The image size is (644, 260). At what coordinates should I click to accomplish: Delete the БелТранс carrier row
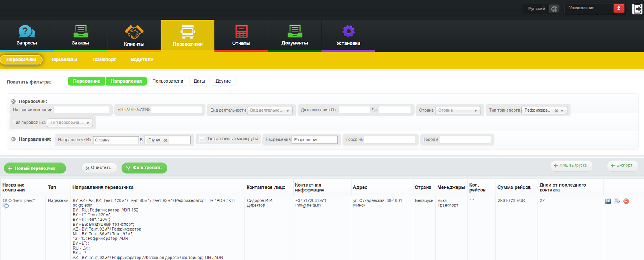[626, 201]
